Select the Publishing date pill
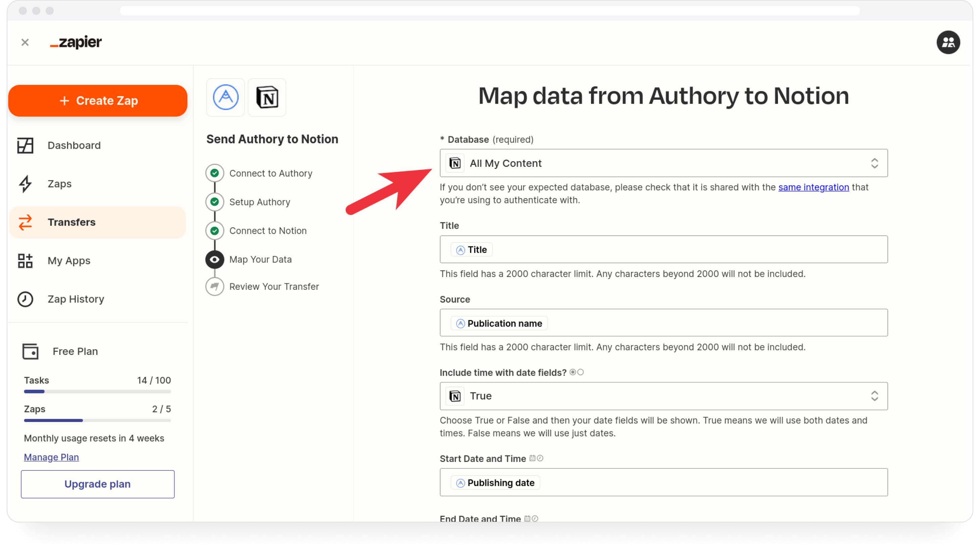Viewport: 980px width, 556px height. 495,483
